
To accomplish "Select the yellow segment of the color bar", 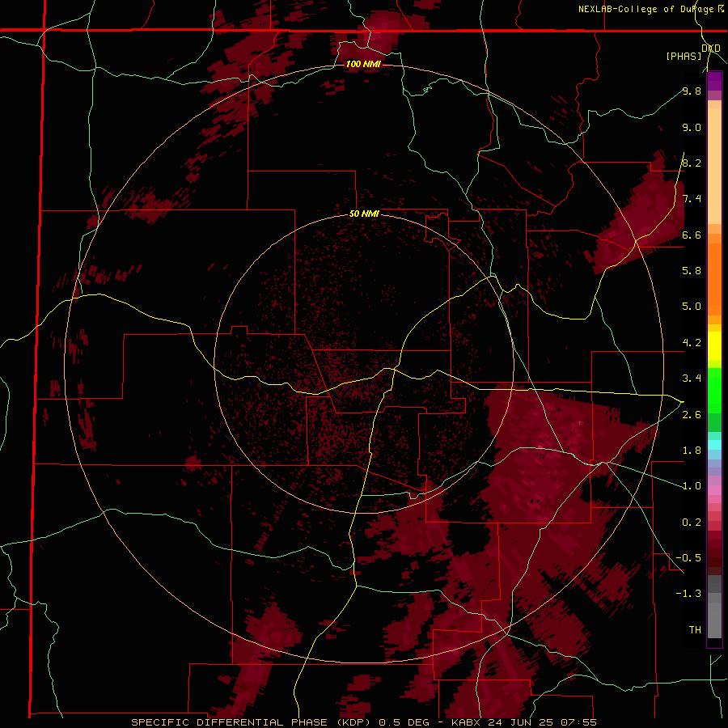I will pos(714,346).
